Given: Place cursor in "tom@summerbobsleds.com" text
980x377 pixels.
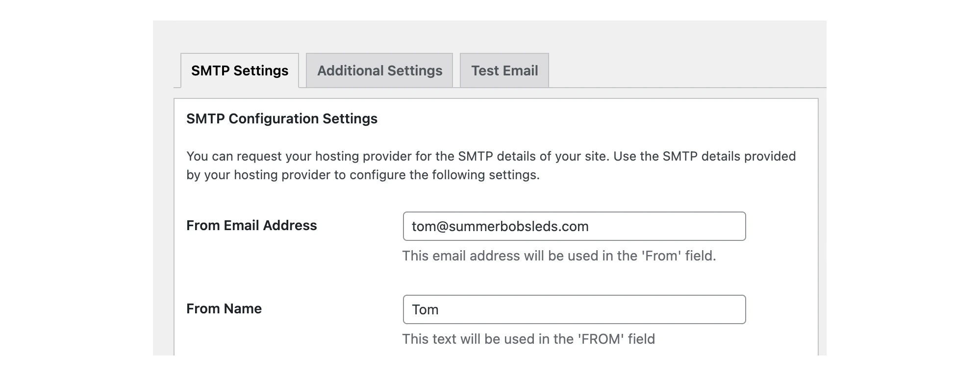Looking at the screenshot, I should click(x=500, y=227).
